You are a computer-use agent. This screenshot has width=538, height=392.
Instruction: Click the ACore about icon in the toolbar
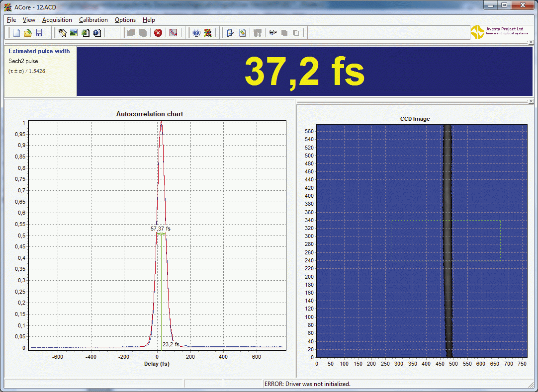click(207, 33)
